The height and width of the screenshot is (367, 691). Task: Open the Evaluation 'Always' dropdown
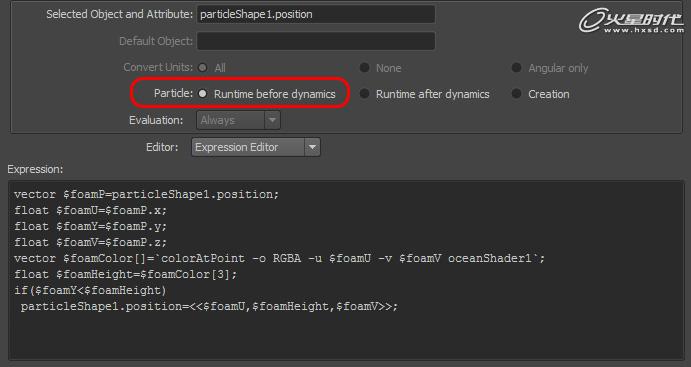click(x=238, y=120)
